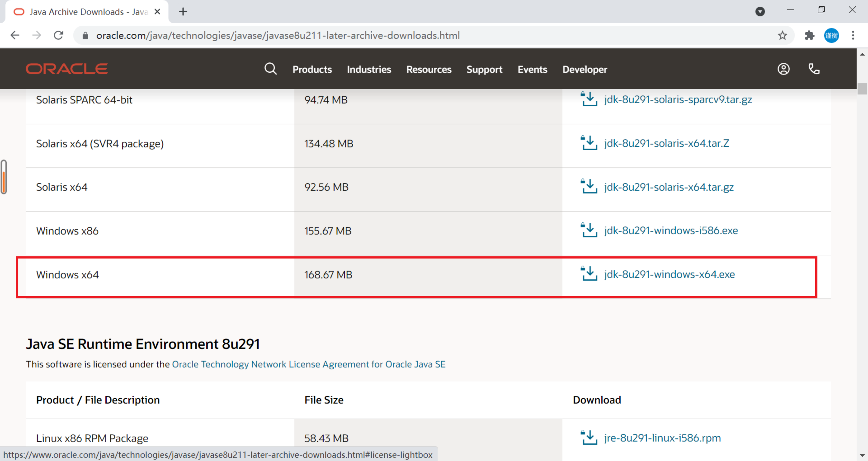
Task: Click the Oracle search magnifier icon
Action: point(270,69)
